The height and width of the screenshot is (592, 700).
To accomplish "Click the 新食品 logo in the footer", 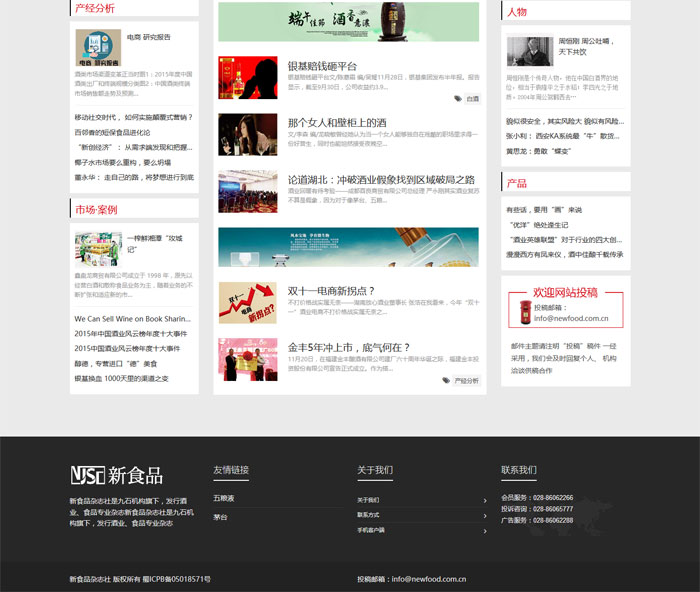I will 116,475.
